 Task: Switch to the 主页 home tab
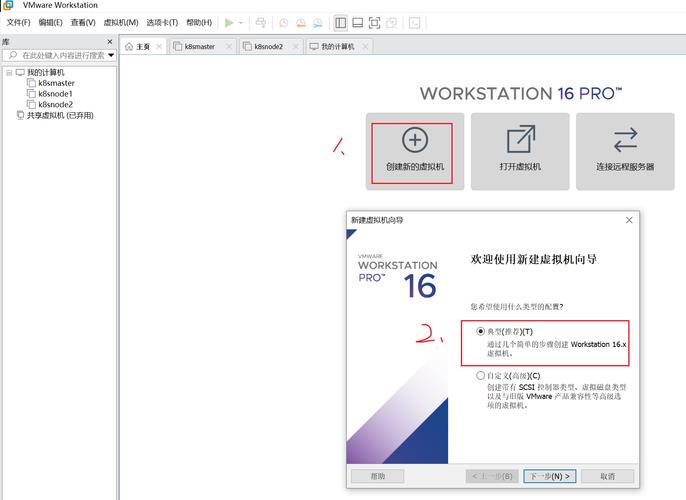tap(143, 46)
